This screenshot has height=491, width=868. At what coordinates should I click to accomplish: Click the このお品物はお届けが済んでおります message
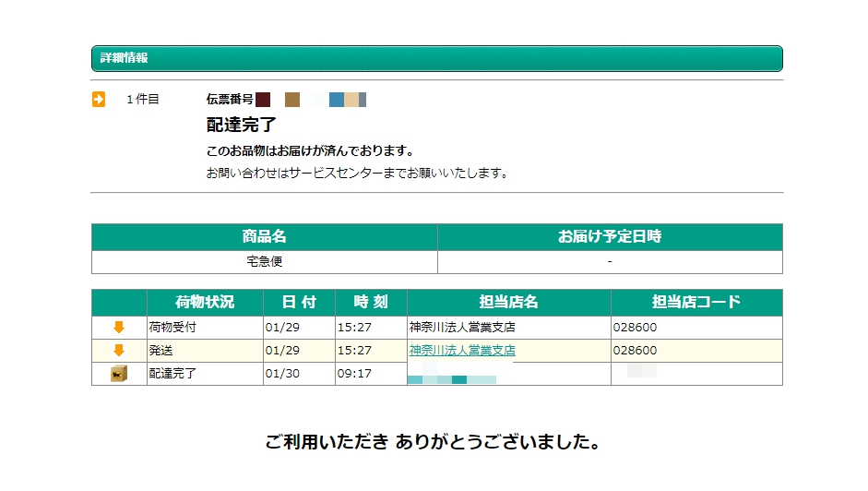[x=309, y=150]
